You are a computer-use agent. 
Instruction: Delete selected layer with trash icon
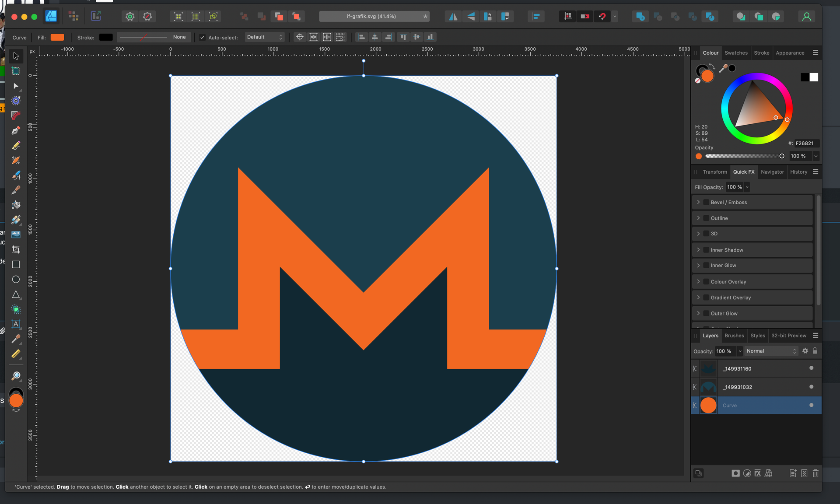(x=815, y=473)
